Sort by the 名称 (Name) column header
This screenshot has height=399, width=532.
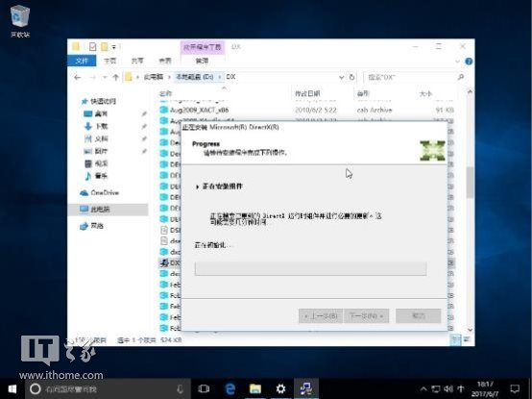click(165, 93)
